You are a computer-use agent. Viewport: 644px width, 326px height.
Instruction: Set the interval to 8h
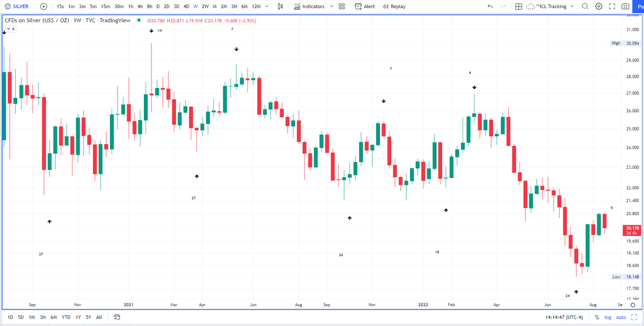coord(149,6)
